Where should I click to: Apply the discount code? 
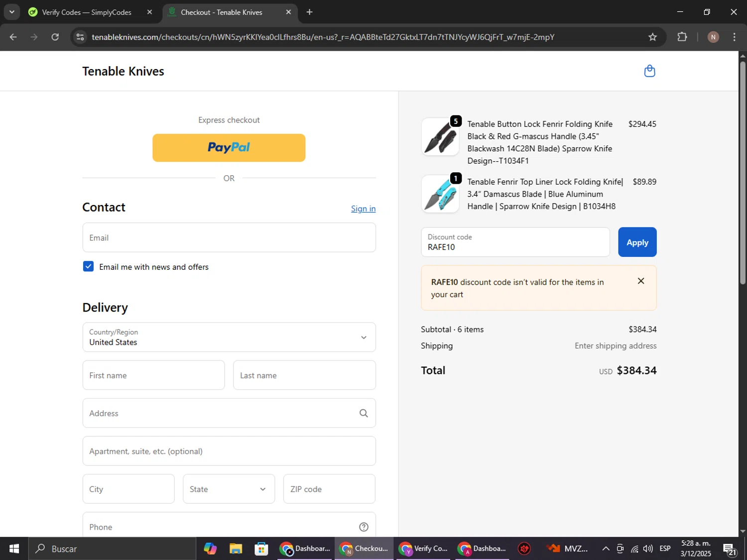click(637, 242)
